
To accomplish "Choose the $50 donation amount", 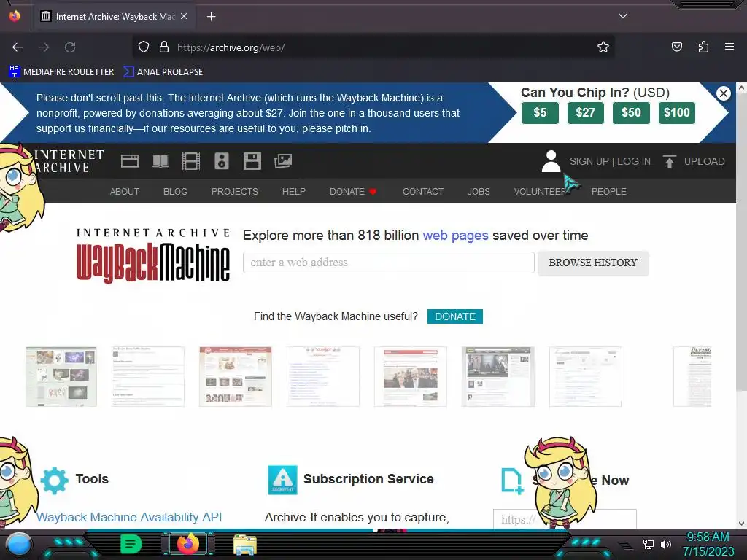I will (631, 113).
